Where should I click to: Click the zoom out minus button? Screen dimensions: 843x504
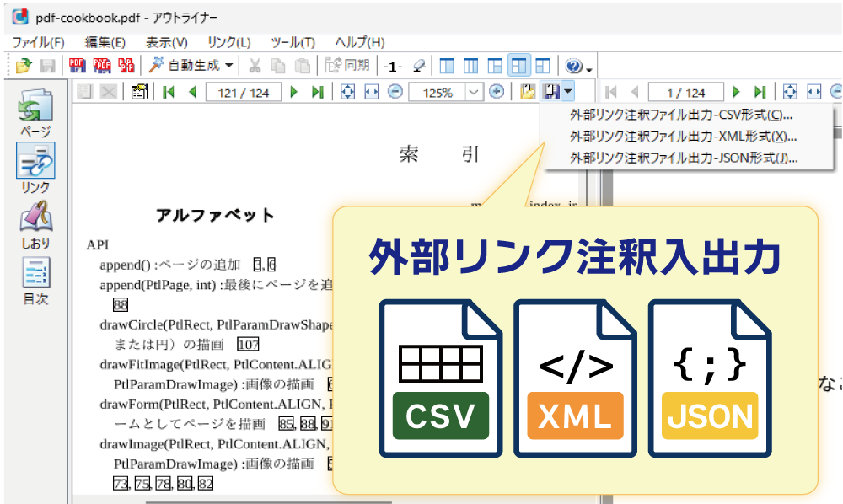[395, 92]
